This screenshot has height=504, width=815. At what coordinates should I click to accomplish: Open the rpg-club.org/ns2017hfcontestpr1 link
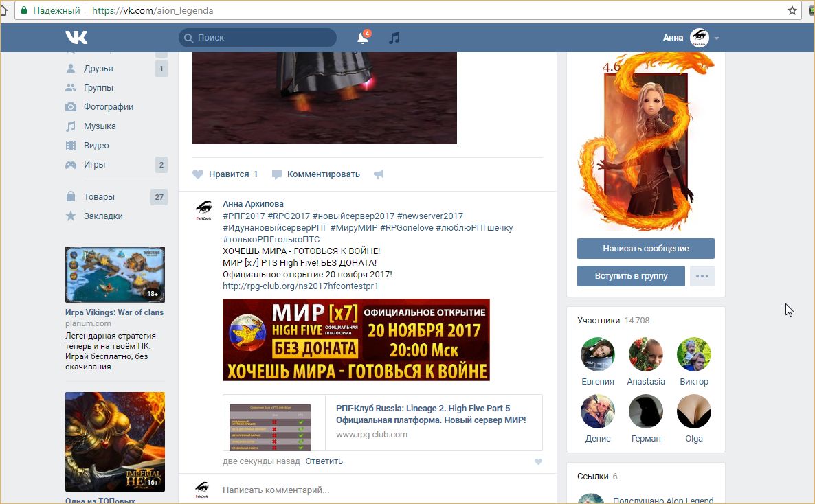[x=300, y=286]
